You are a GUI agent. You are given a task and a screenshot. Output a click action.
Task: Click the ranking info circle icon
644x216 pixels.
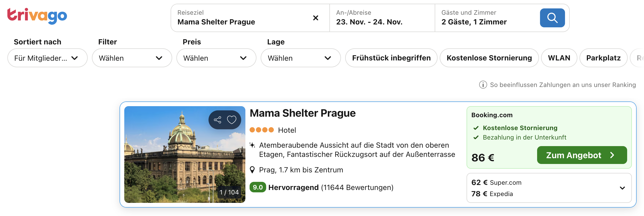(x=483, y=85)
